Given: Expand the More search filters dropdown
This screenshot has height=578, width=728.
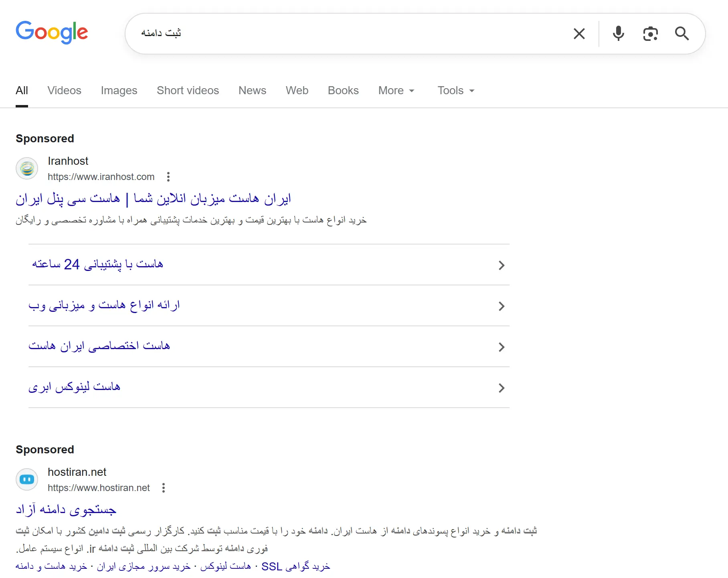Looking at the screenshot, I should pos(396,91).
